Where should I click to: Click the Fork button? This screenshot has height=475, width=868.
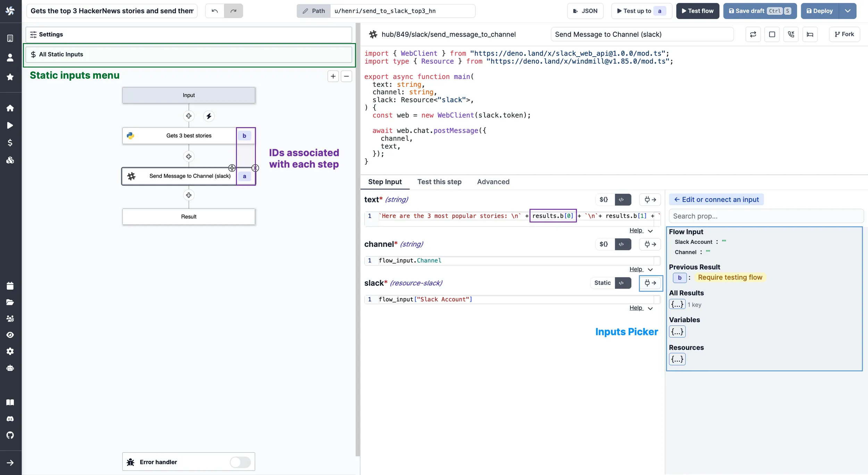click(x=844, y=34)
